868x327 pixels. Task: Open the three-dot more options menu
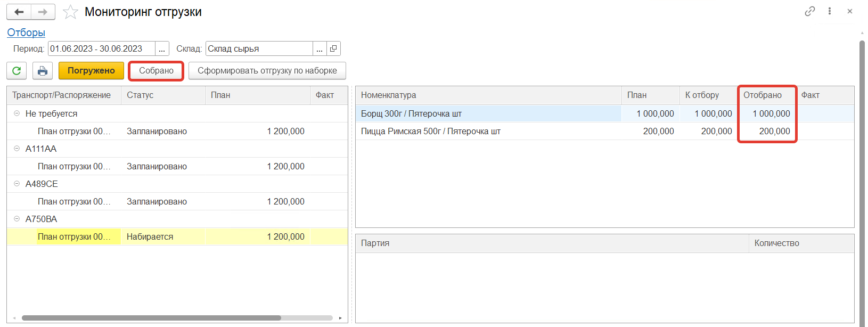pyautogui.click(x=830, y=11)
